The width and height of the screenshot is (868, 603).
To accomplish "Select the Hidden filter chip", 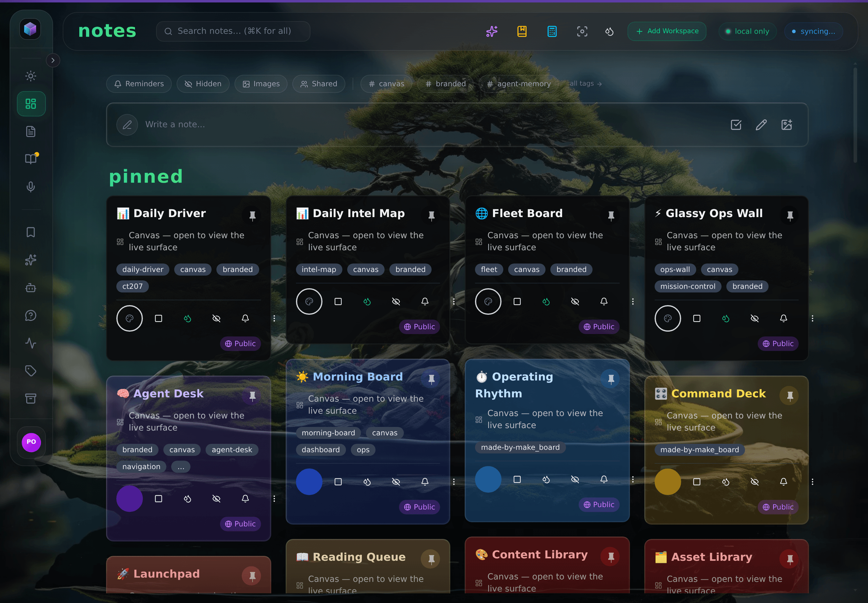I will tap(203, 84).
